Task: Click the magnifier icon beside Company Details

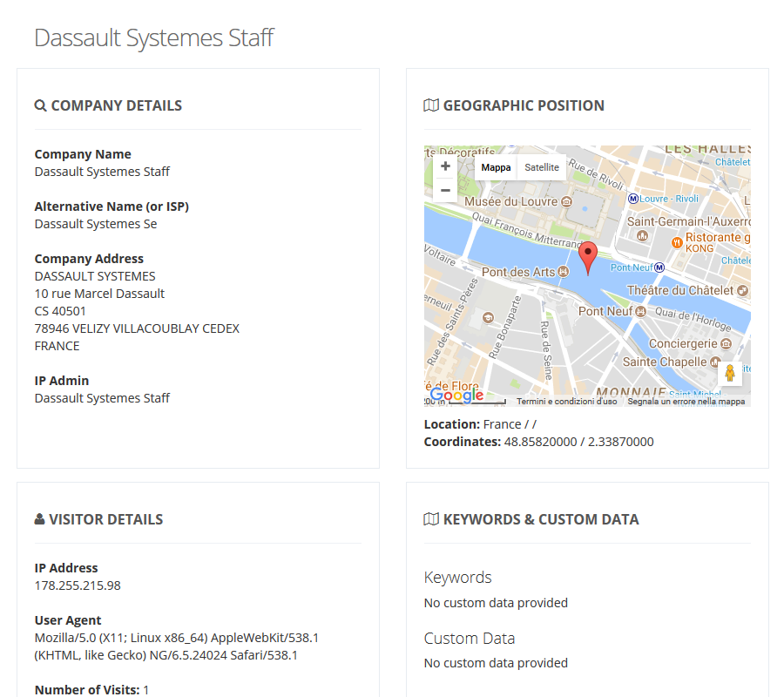Action: 40,105
